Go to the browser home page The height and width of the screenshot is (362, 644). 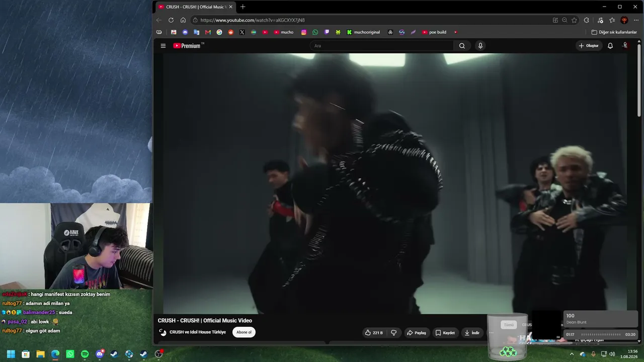[183, 20]
